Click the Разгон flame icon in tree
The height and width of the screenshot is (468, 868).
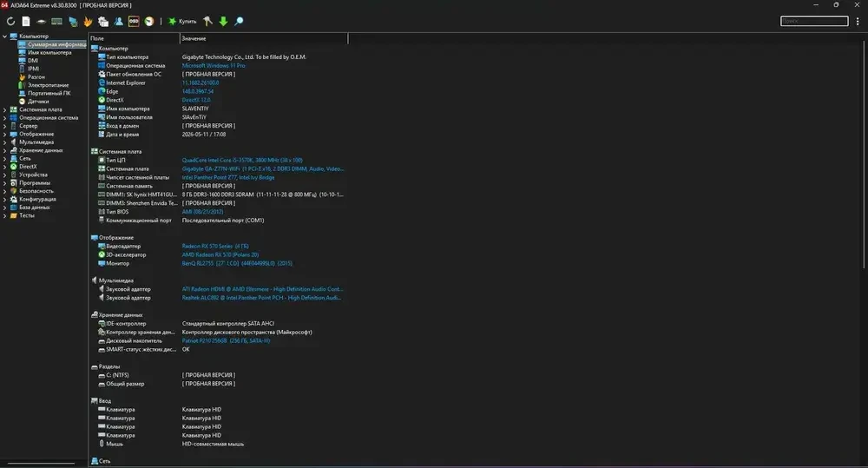point(23,77)
